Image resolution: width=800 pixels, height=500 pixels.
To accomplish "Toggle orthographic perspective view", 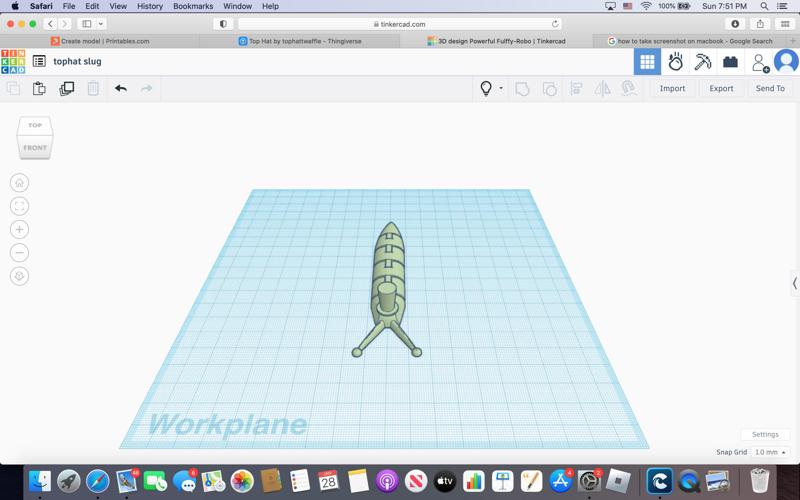I will click(19, 276).
